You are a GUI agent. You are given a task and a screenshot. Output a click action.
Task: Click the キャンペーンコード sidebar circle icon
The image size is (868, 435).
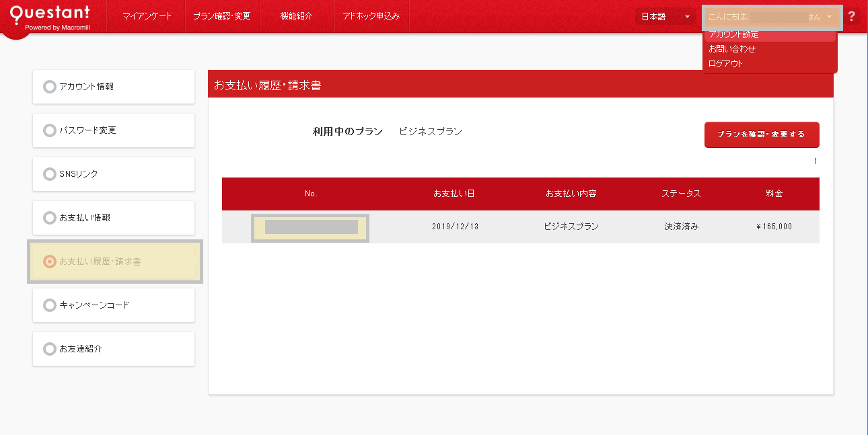coord(49,305)
